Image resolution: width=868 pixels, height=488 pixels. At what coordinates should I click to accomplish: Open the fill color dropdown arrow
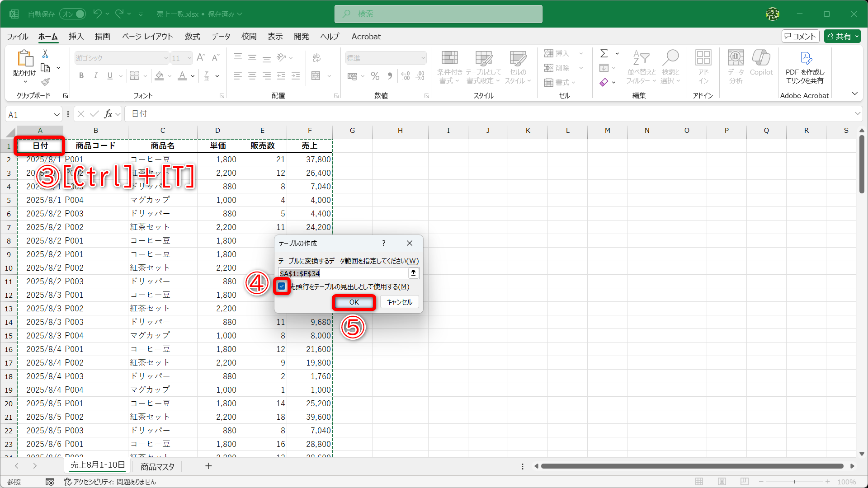[170, 76]
